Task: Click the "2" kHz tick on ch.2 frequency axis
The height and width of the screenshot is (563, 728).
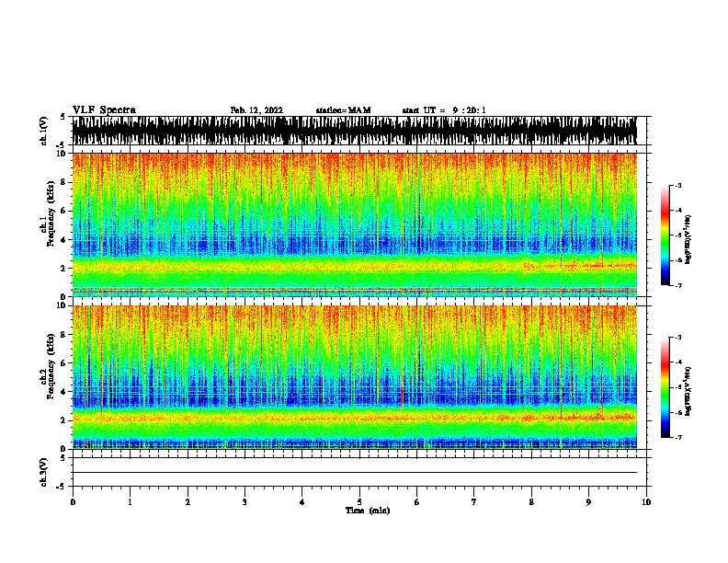Action: (x=64, y=420)
